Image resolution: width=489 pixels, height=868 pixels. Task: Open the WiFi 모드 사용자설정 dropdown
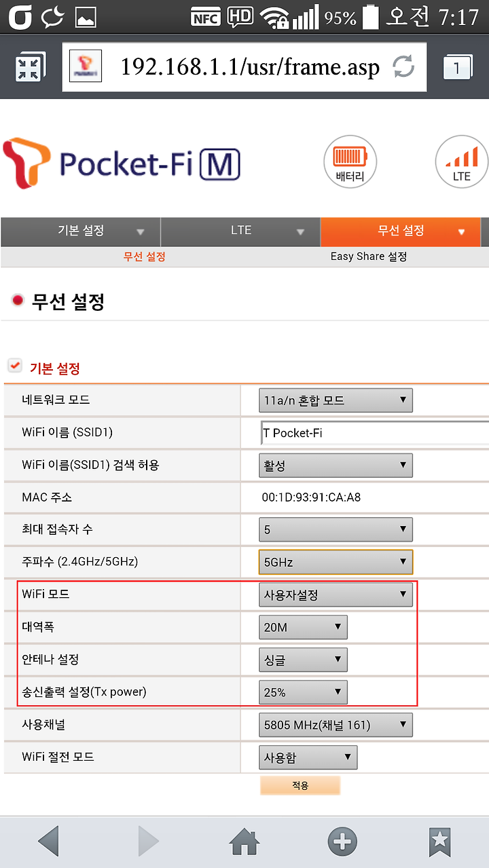coord(336,595)
